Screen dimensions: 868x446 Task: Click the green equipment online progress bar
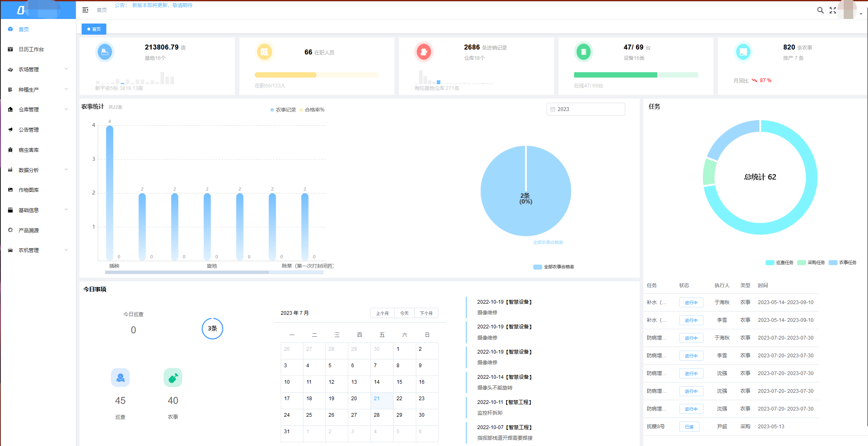tap(636, 75)
